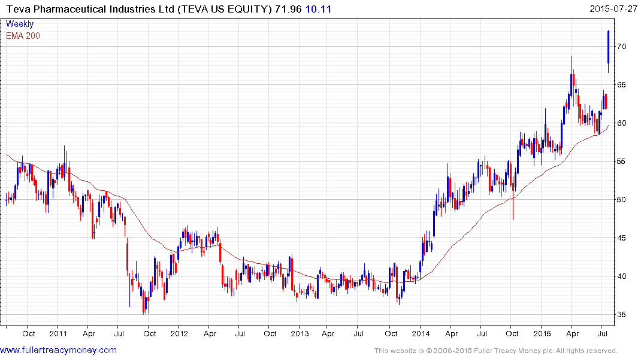Viewport: 644px width, 359px height.
Task: Click the last price value 71.96
Action: point(288,9)
